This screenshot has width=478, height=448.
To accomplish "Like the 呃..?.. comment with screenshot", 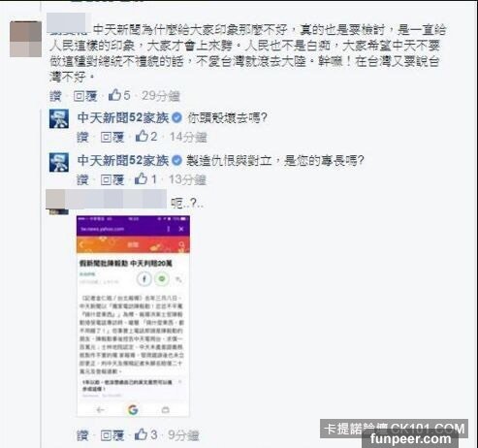I will pyautogui.click(x=82, y=435).
